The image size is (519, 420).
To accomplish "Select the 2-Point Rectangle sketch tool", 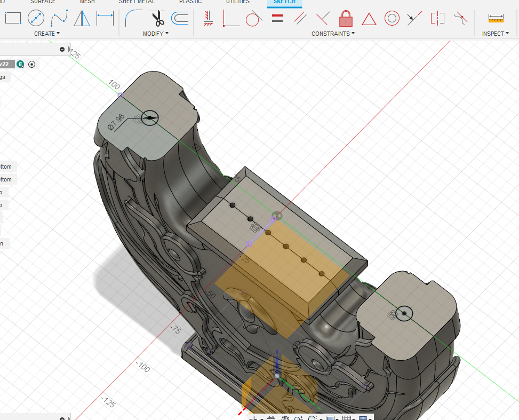I will 13,18.
